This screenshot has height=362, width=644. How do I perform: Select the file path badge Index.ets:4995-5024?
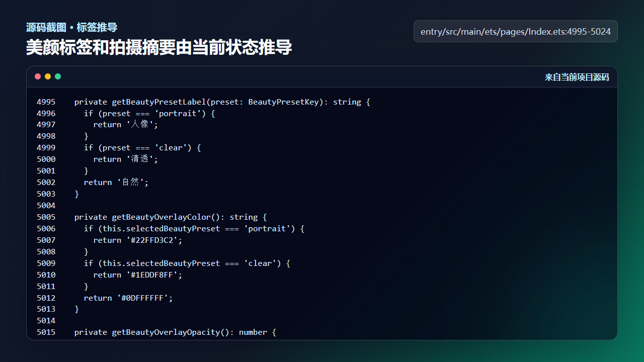tap(516, 31)
